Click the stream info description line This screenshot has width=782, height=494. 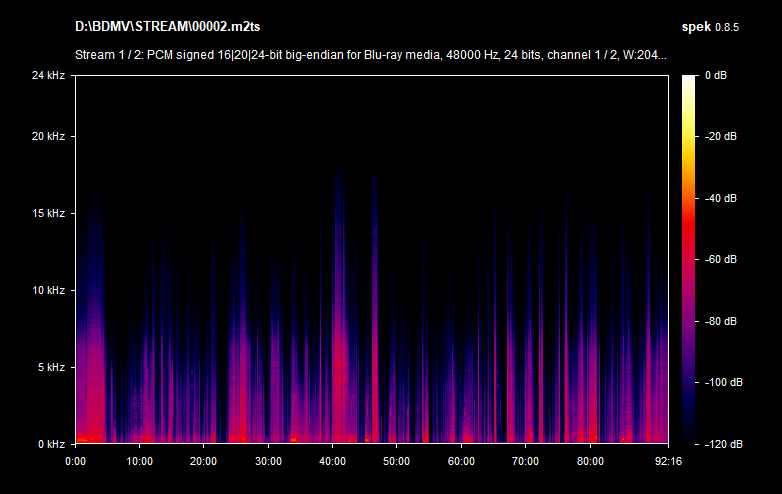point(371,55)
